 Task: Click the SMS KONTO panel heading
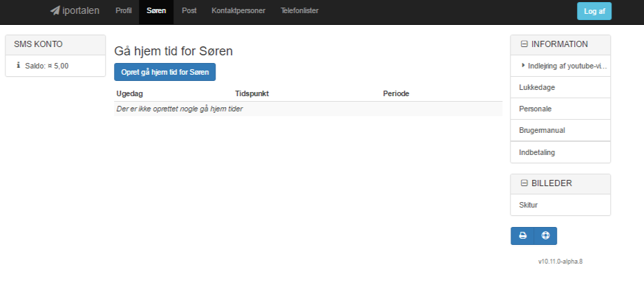[55, 44]
